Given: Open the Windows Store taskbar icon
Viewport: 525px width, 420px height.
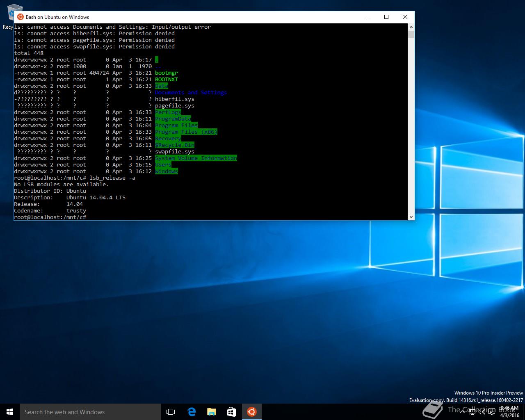Looking at the screenshot, I should tap(231, 412).
